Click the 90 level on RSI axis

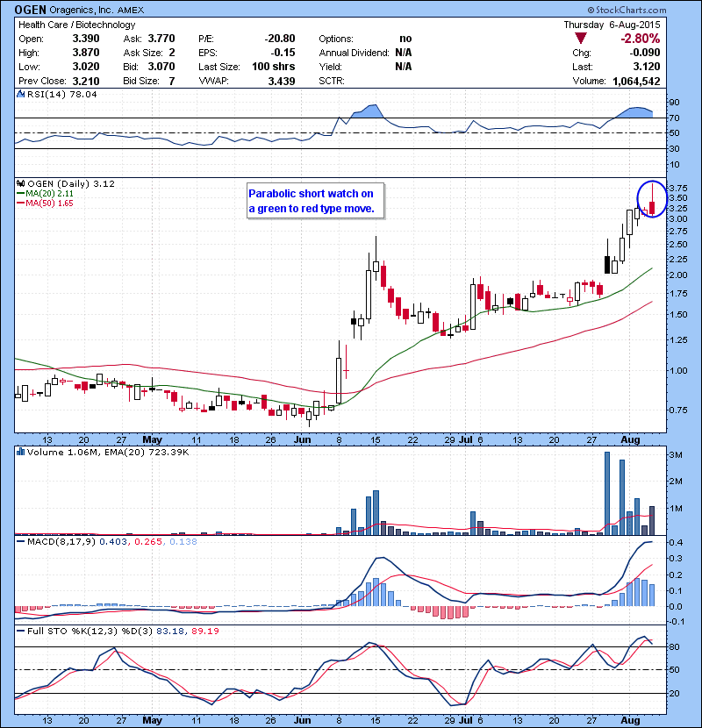click(674, 102)
